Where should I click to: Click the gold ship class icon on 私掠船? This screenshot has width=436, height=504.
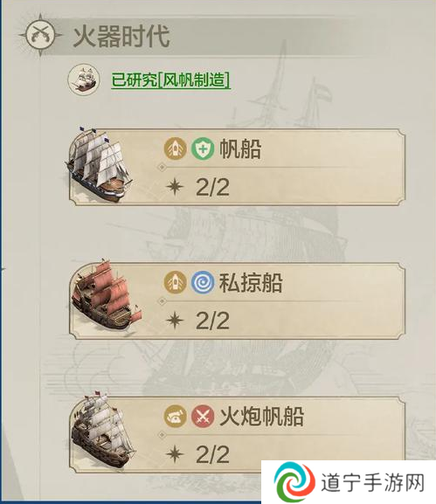click(176, 282)
